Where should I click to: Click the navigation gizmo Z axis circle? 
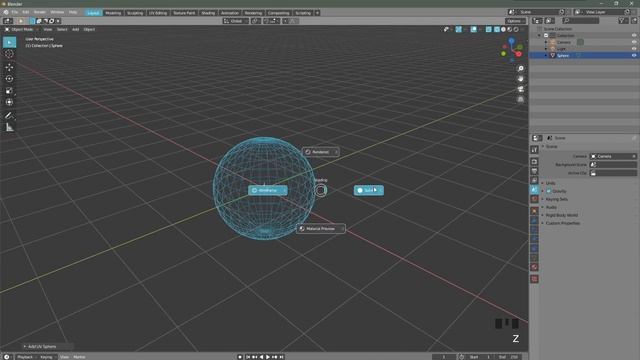tap(511, 40)
